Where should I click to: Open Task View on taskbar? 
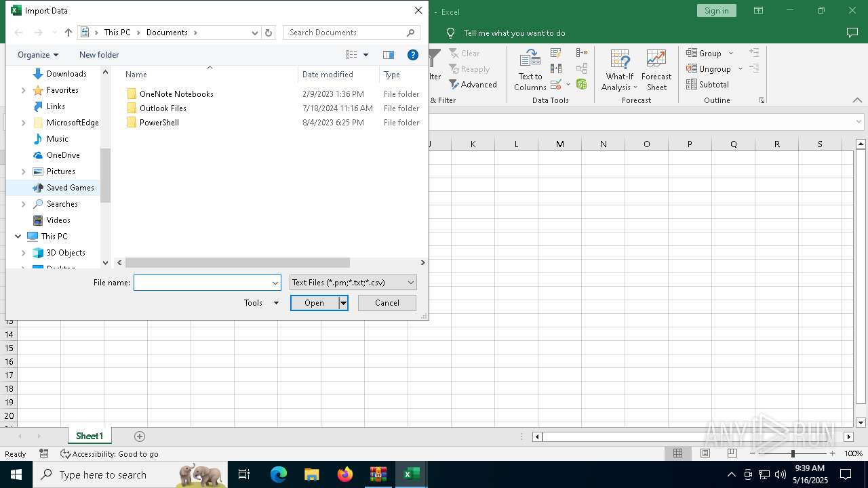coord(245,474)
